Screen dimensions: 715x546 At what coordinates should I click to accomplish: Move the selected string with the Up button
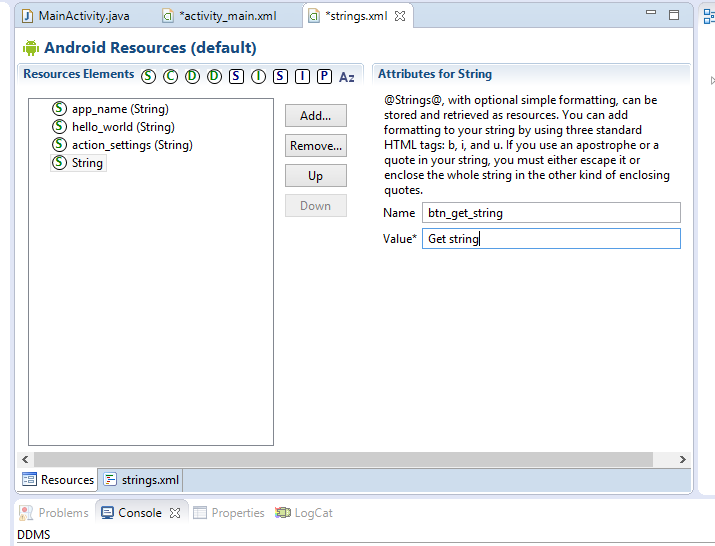315,175
